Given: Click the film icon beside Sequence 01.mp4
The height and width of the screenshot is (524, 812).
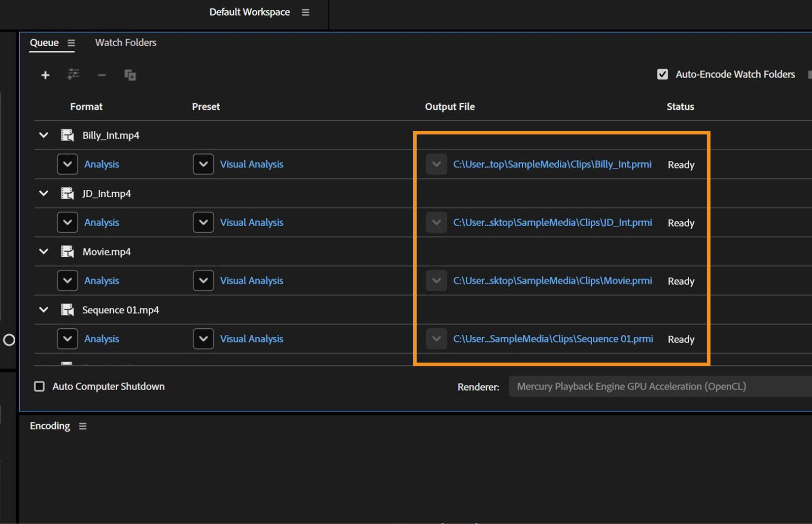Looking at the screenshot, I should click(66, 309).
